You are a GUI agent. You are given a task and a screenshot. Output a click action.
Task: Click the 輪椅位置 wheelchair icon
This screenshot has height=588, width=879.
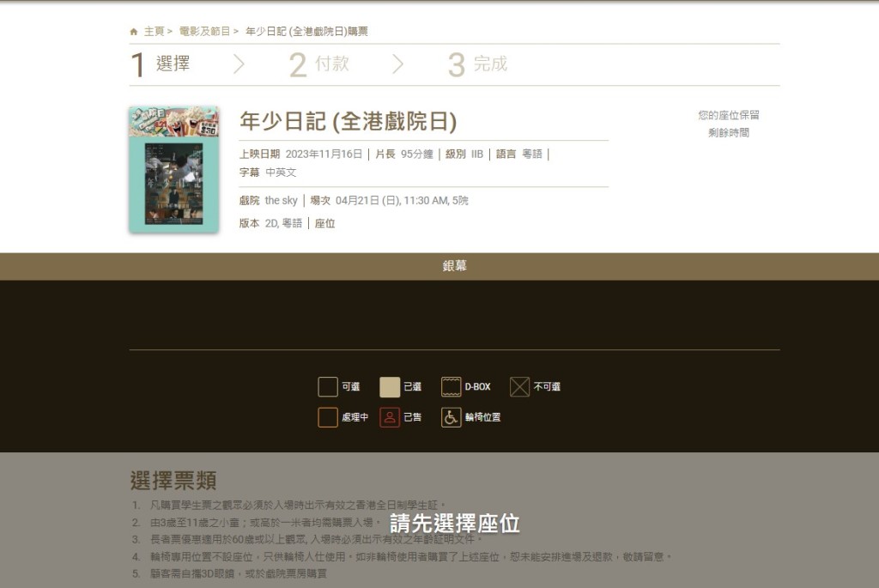(x=452, y=418)
